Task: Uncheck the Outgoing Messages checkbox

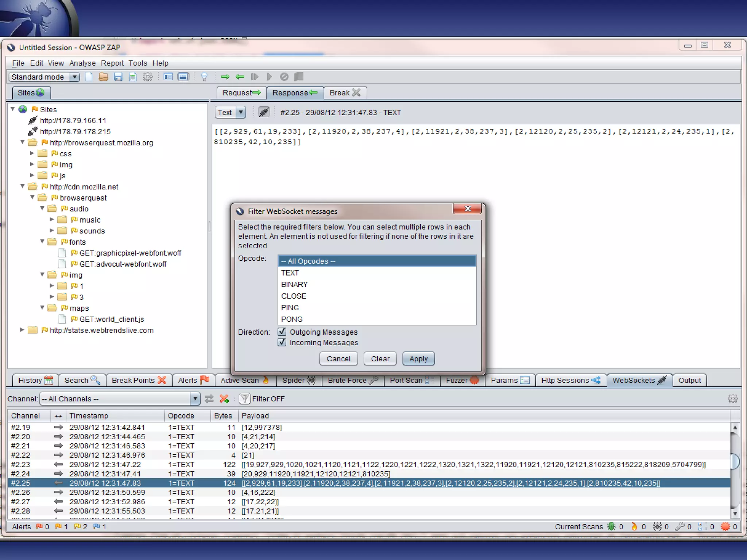Action: [x=282, y=332]
